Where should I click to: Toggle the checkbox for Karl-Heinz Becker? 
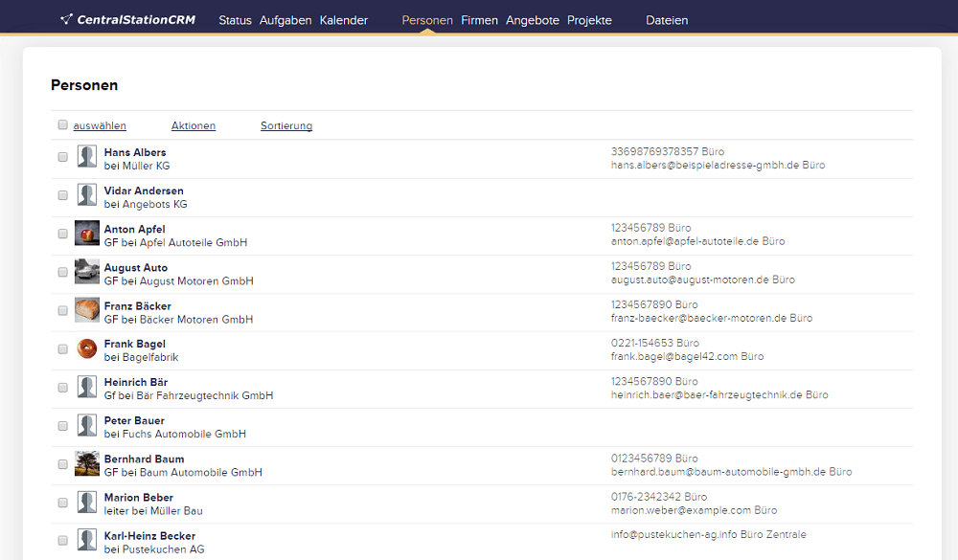(x=63, y=541)
